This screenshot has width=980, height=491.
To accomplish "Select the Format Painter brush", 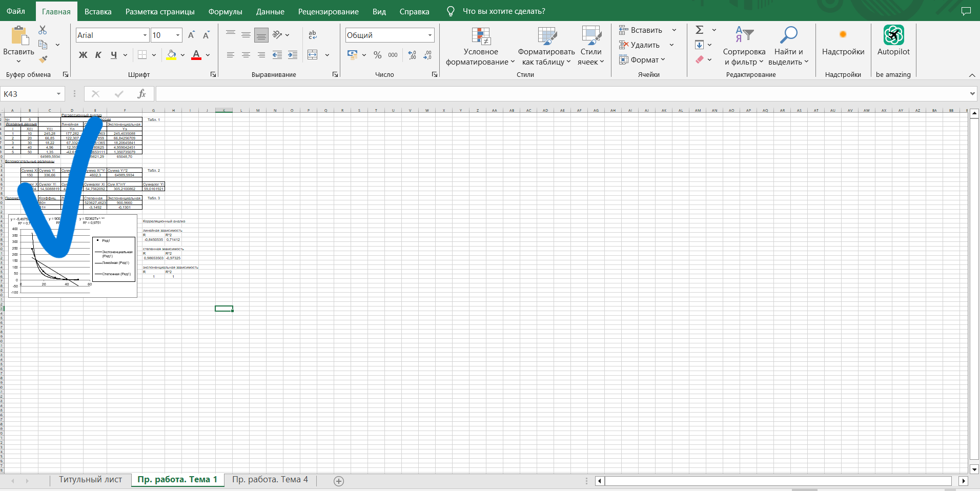I will click(x=43, y=59).
